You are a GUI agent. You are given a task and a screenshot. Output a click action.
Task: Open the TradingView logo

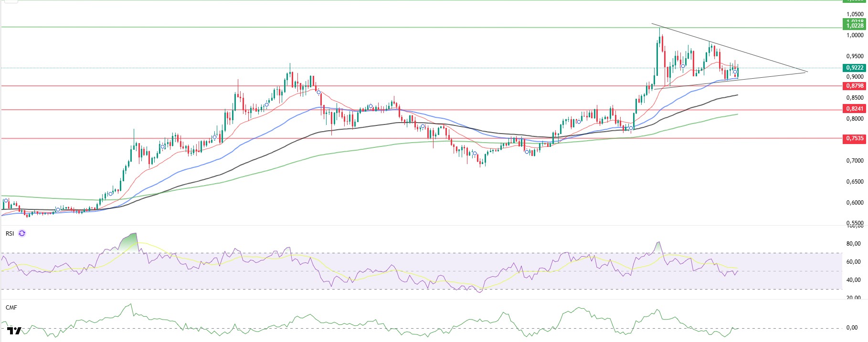click(x=14, y=331)
